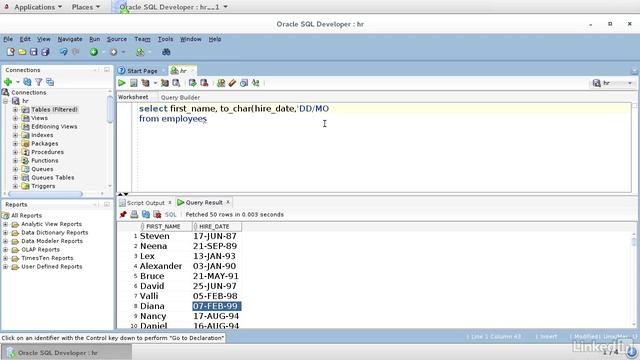The image size is (640, 360).
Task: Click the Commit icon in worksheet toolbar
Action: [x=192, y=83]
